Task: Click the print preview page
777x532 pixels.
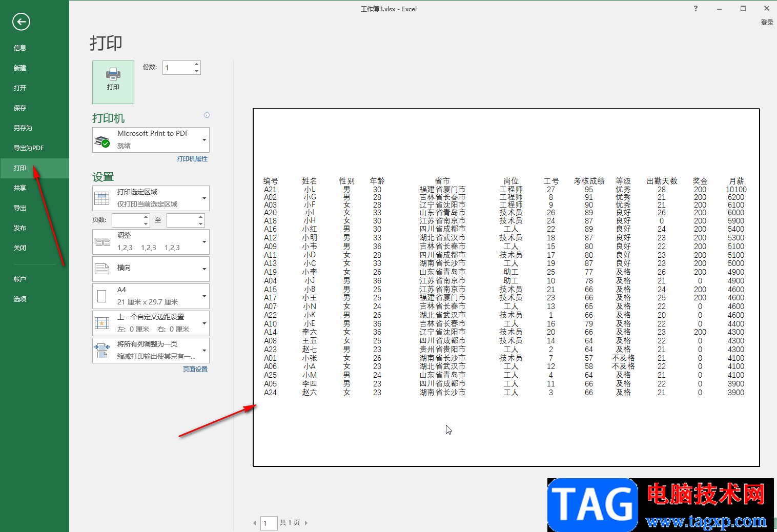Action: [x=506, y=288]
